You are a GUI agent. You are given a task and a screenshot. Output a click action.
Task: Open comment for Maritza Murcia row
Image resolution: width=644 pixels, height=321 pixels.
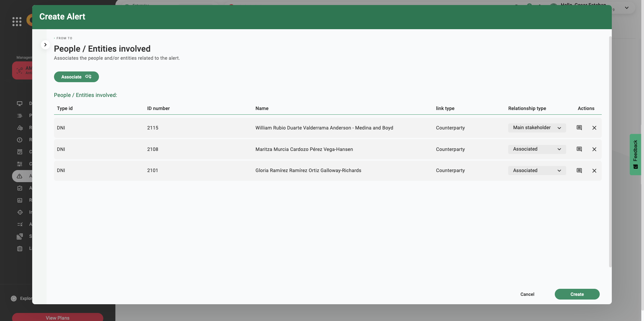tap(579, 149)
